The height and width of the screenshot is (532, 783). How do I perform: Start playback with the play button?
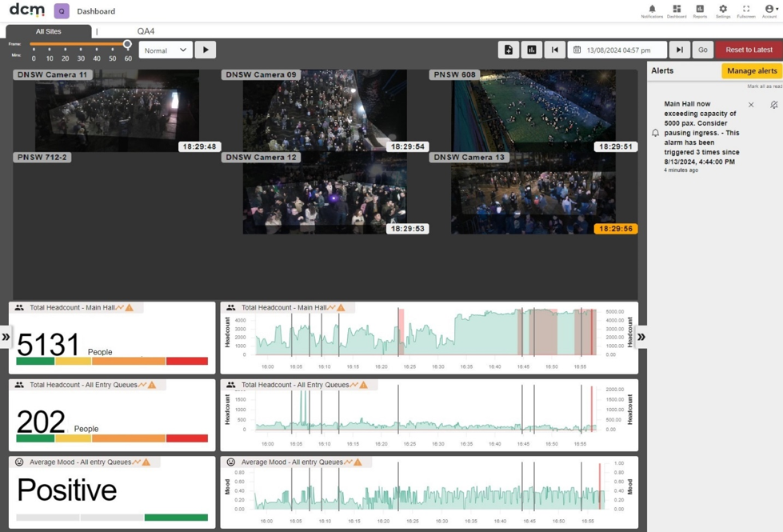pos(206,50)
